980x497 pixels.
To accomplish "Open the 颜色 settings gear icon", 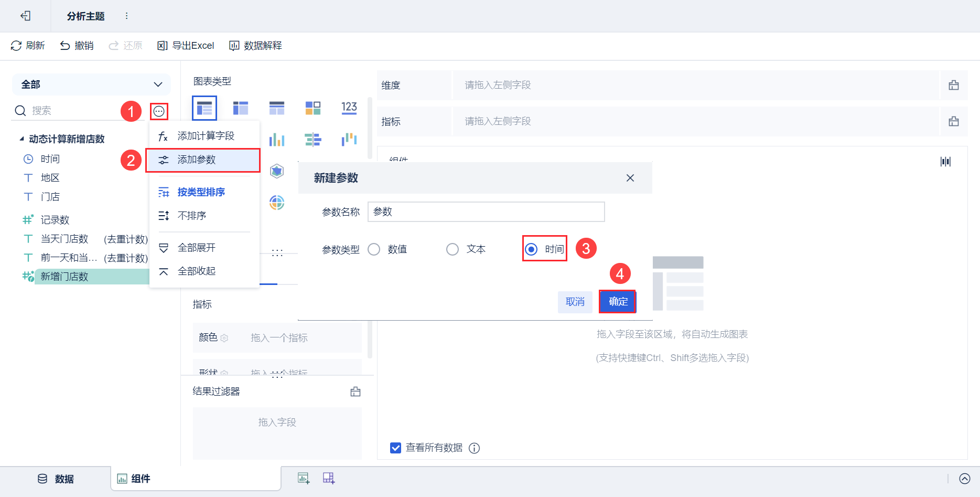I will tap(224, 338).
